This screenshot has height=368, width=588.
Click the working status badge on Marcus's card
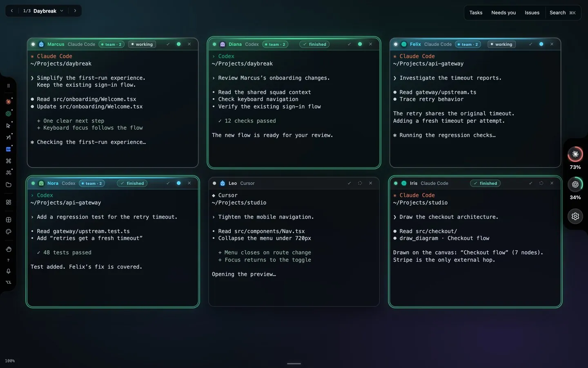142,44
